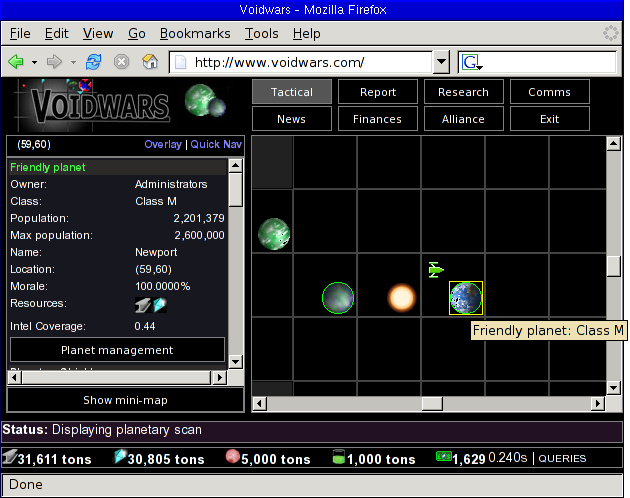The height and width of the screenshot is (498, 630).
Task: Click the green canister icon beside 1,000 tons
Action: click(x=339, y=457)
